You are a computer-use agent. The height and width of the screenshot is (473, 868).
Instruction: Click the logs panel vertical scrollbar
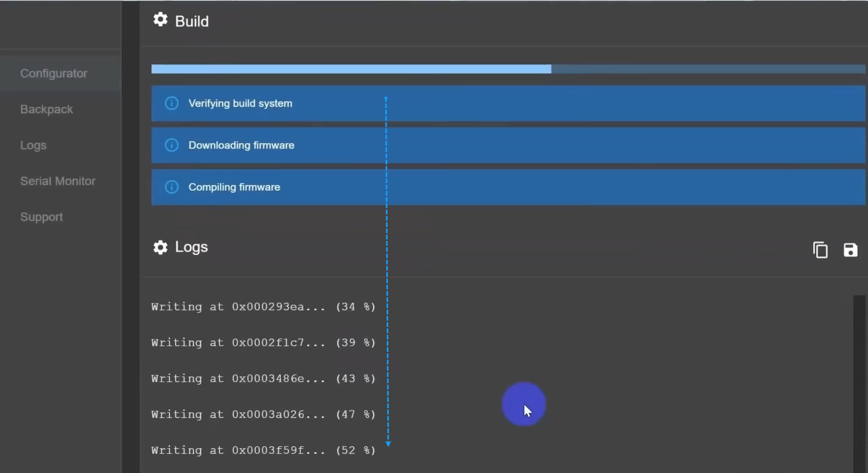[x=859, y=383]
